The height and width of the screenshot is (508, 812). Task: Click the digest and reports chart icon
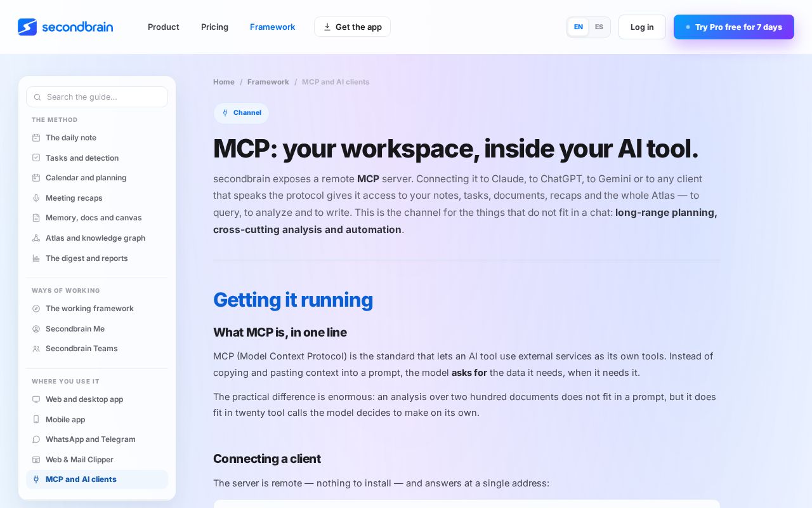click(x=36, y=258)
